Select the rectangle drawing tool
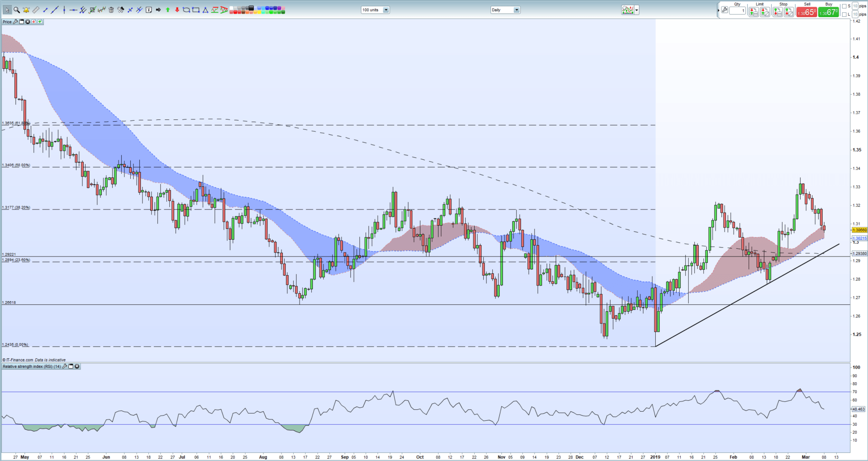The image size is (868, 461). (196, 10)
